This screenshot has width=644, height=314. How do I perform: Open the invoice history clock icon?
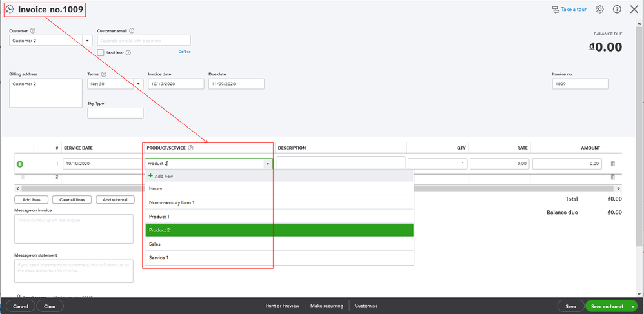(x=10, y=9)
